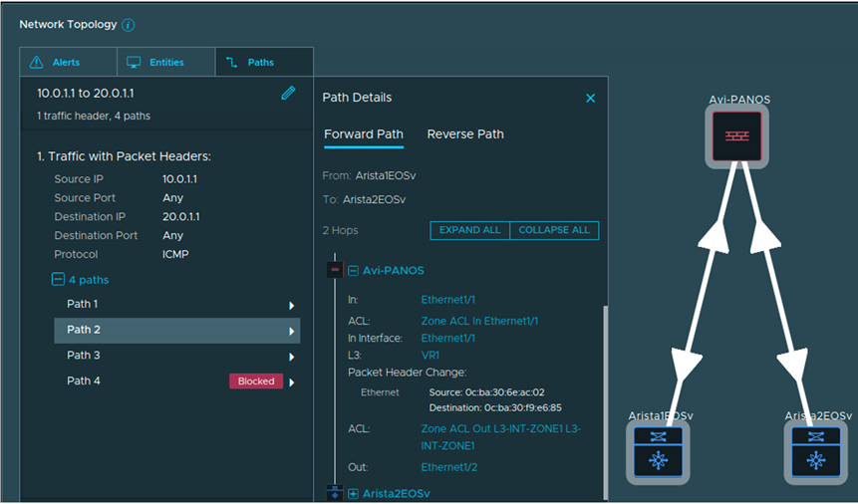This screenshot has width=858, height=504.
Task: Click the COLLAPSE ALL button
Action: click(x=554, y=230)
